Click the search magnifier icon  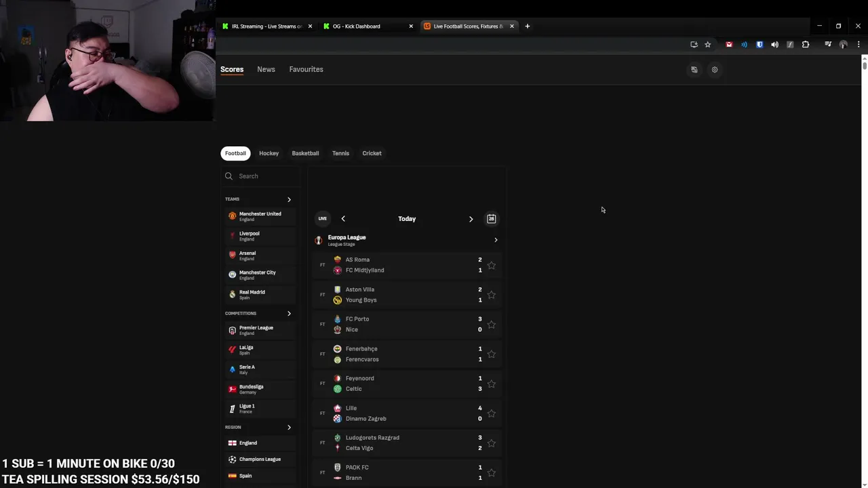click(229, 176)
